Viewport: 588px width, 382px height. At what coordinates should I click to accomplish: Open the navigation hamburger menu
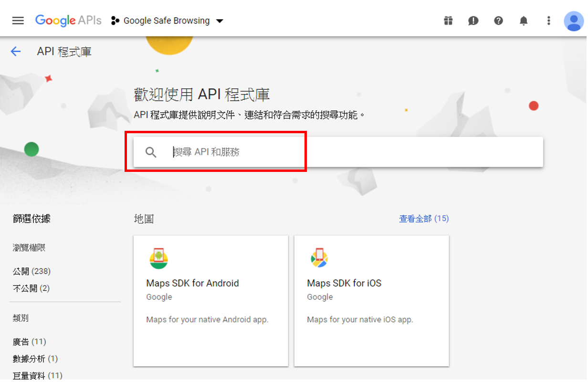tap(18, 20)
